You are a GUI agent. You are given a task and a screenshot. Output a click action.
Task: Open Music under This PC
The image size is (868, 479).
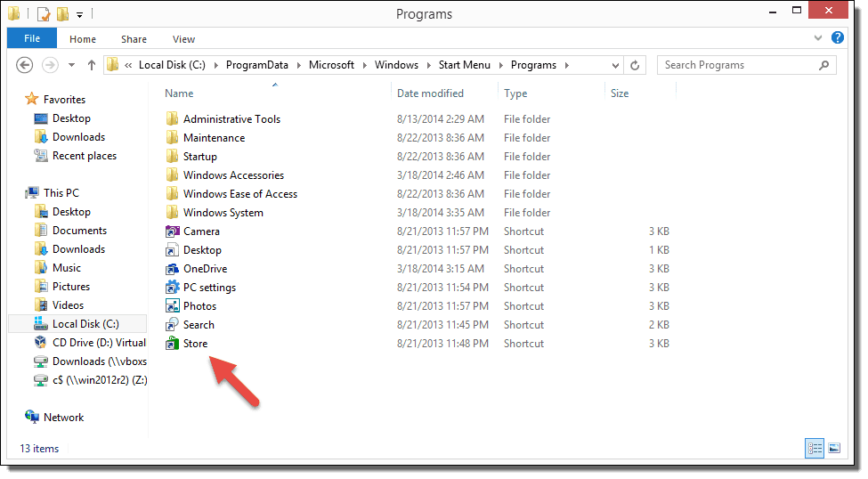coord(67,268)
